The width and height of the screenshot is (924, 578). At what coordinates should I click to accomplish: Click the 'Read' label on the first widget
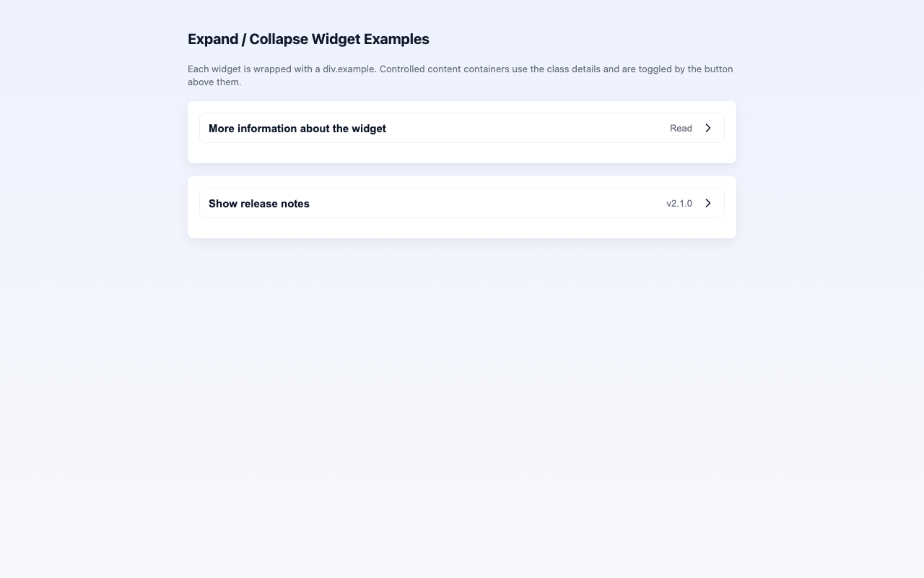(x=681, y=128)
